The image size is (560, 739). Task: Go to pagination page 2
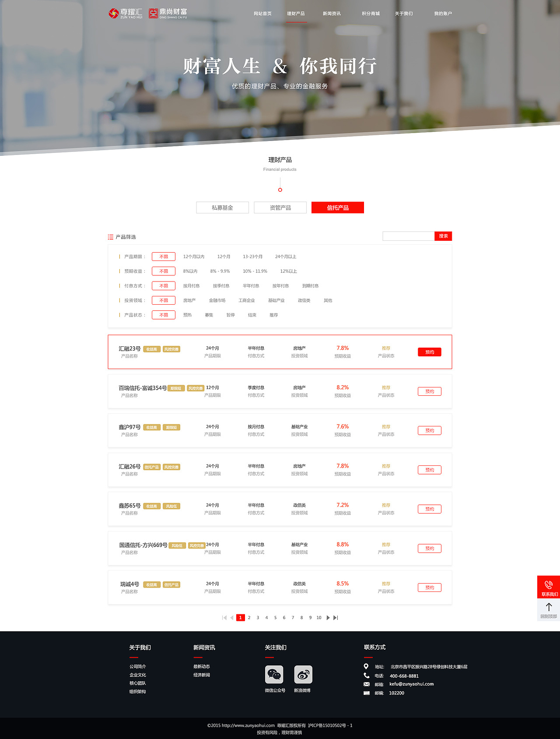pos(249,618)
